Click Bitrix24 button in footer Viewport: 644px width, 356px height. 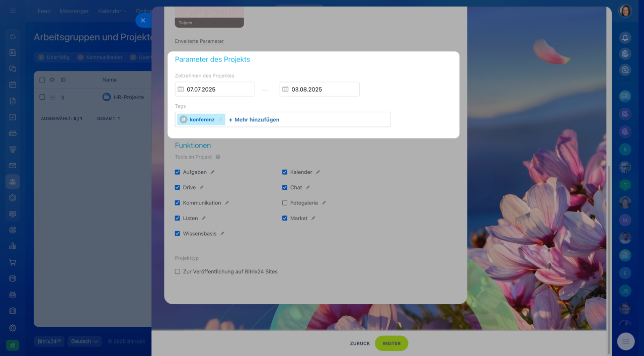[x=49, y=341]
